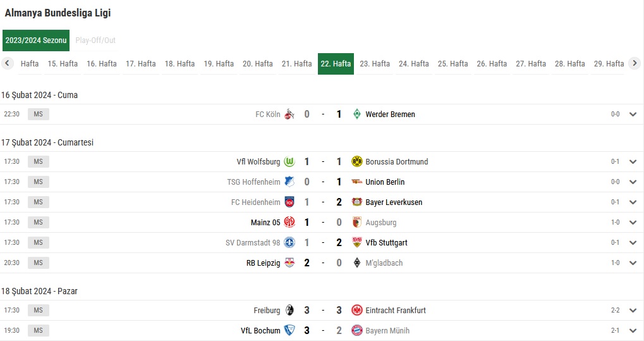This screenshot has height=341, width=644.
Task: Switch to the 23. Hafta tab
Action: point(375,64)
